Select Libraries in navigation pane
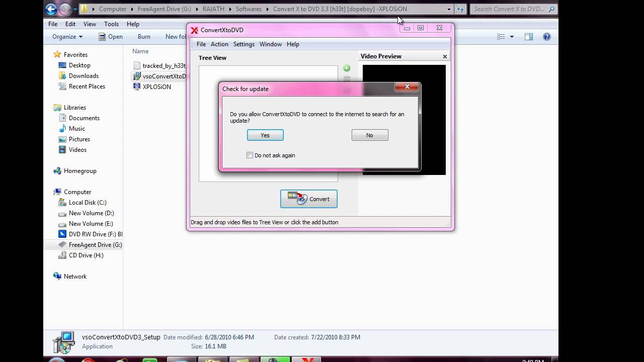This screenshot has width=644, height=362. point(74,108)
